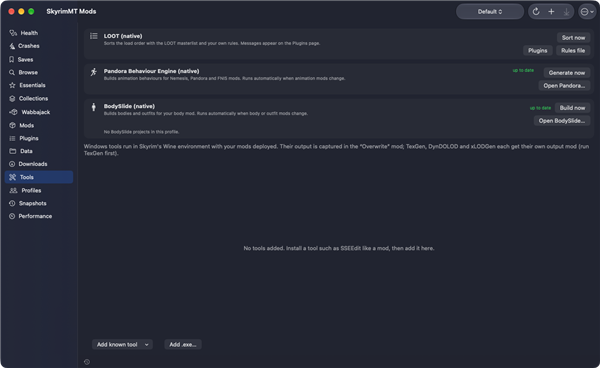Screen dimensions: 600x368
Task: Click the Open BodySlide... button
Action: 562,120
